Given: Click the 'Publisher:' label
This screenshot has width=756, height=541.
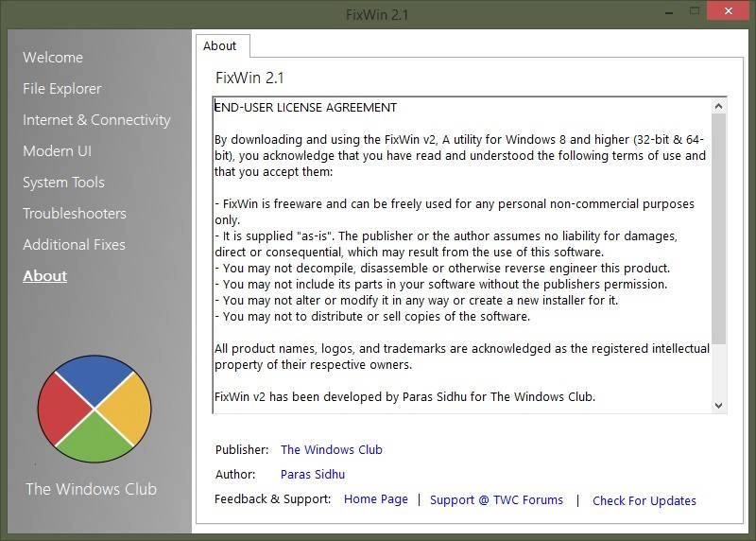Looking at the screenshot, I should 242,450.
